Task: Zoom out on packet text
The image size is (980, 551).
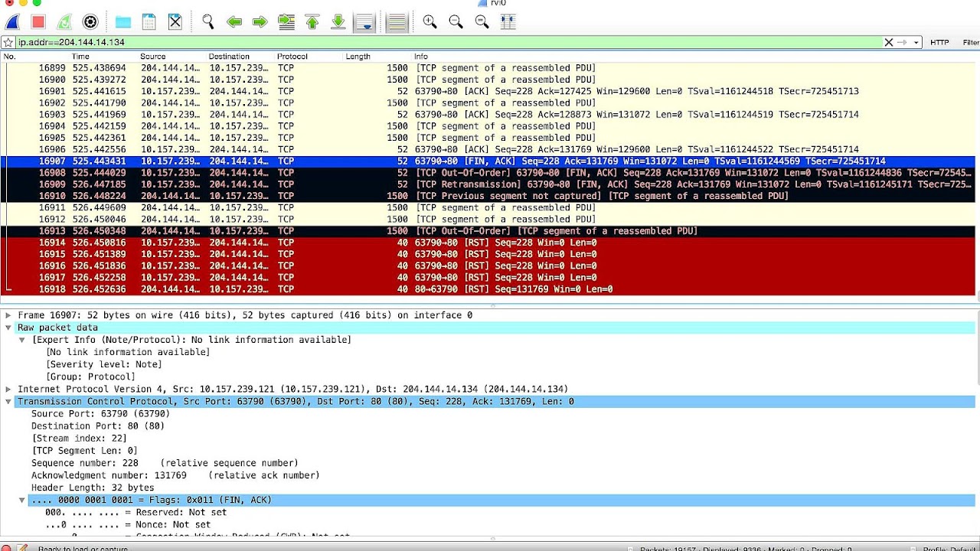Action: [x=456, y=22]
